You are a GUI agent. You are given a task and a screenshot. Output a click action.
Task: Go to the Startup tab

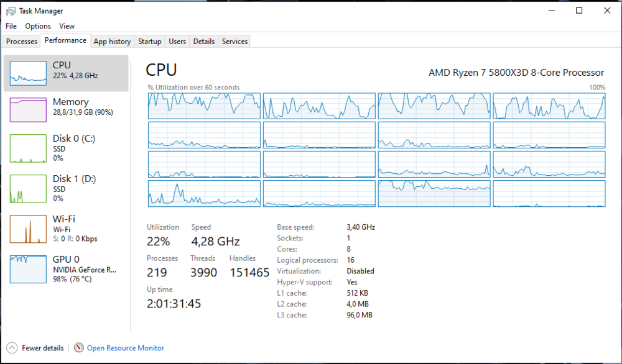coord(149,42)
